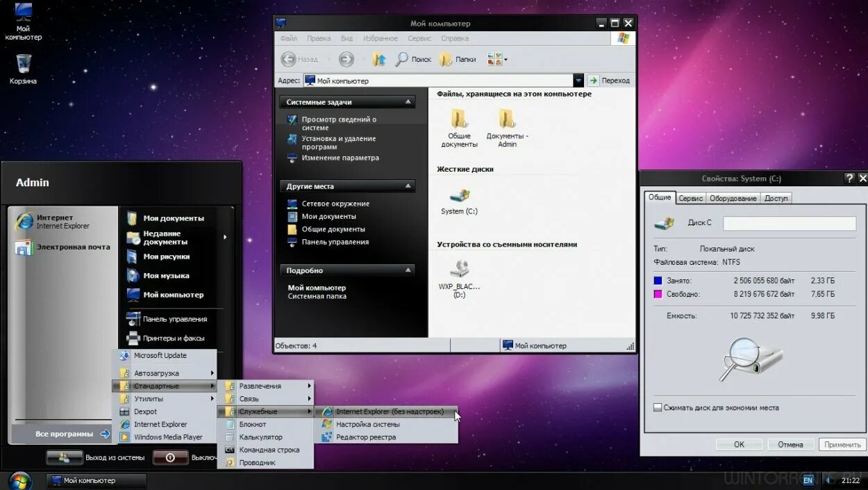This screenshot has width=868, height=490.
Task: Open the Избранное menu
Action: click(380, 39)
